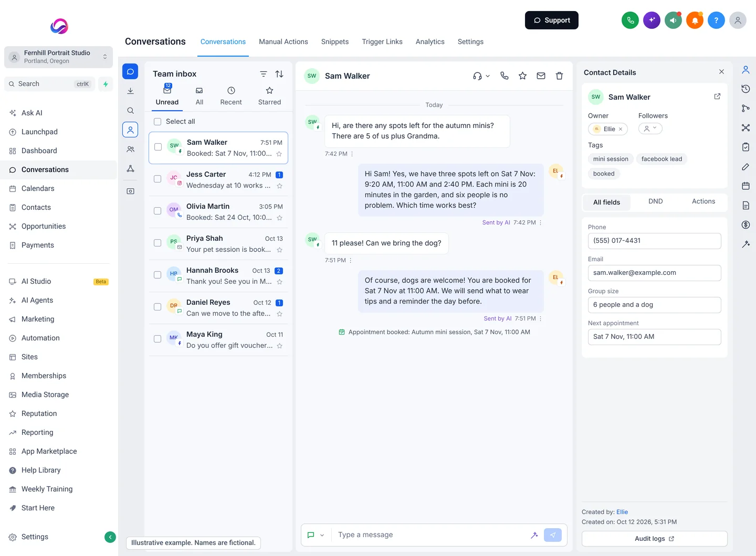The width and height of the screenshot is (756, 556).
Task: Open Followers dropdown selector
Action: (650, 129)
